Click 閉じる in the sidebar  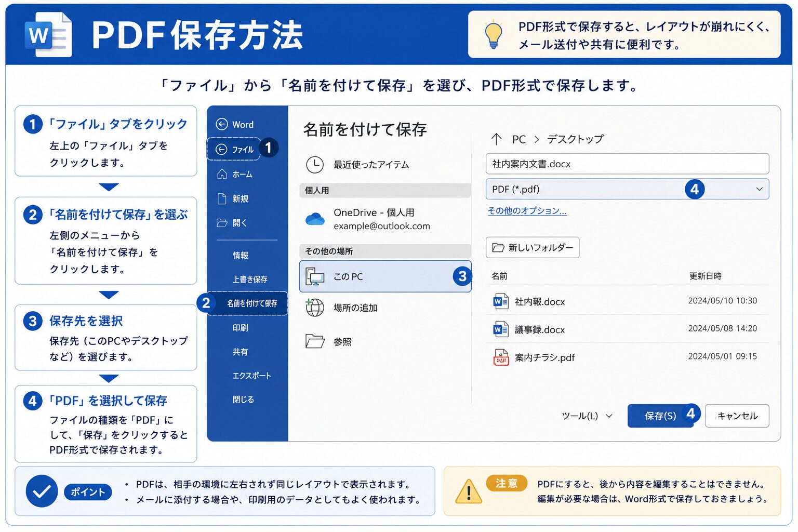click(243, 400)
